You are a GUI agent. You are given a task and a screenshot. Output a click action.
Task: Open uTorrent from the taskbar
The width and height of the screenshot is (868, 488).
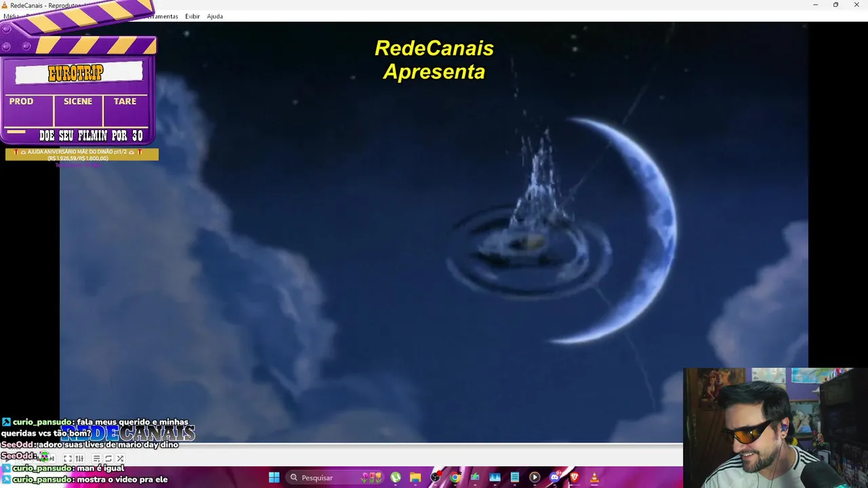tap(395, 478)
